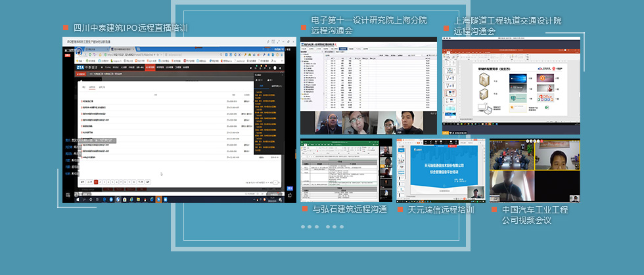Select the first carousel pagination dot
The image size is (644, 275).
pos(303,226)
